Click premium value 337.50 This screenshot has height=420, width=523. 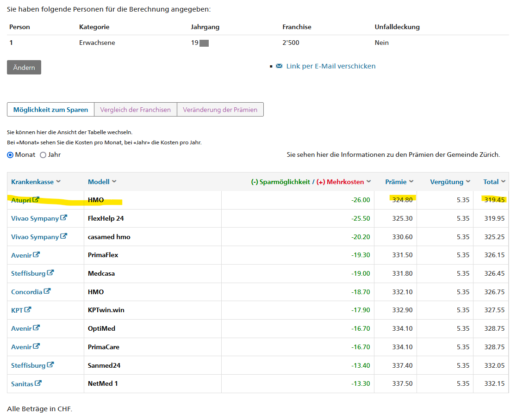[402, 383]
